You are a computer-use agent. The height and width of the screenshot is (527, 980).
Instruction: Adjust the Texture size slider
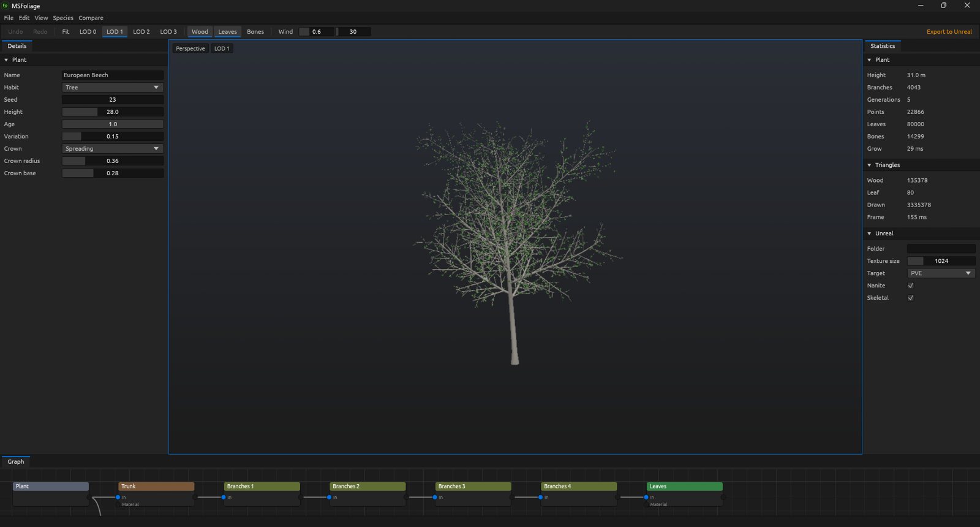(941, 261)
